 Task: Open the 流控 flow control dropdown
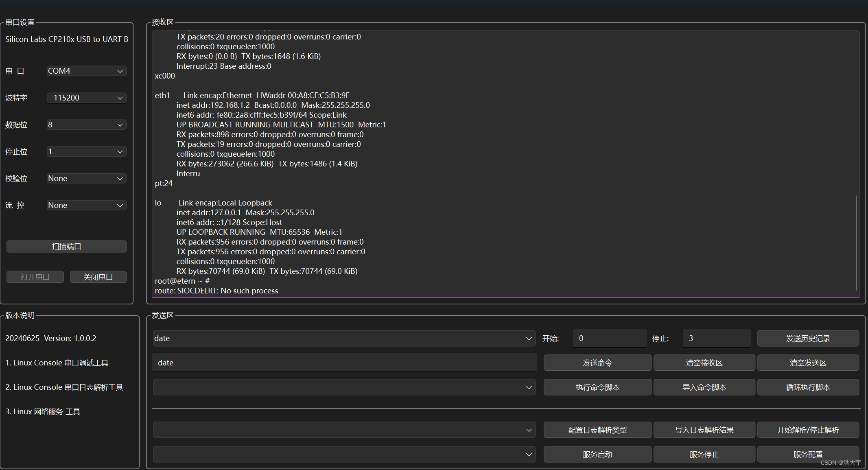coord(87,205)
